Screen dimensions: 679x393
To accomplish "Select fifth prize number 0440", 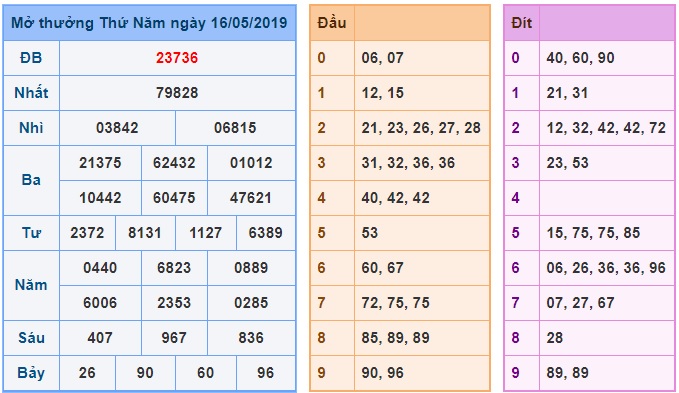I will (100, 268).
